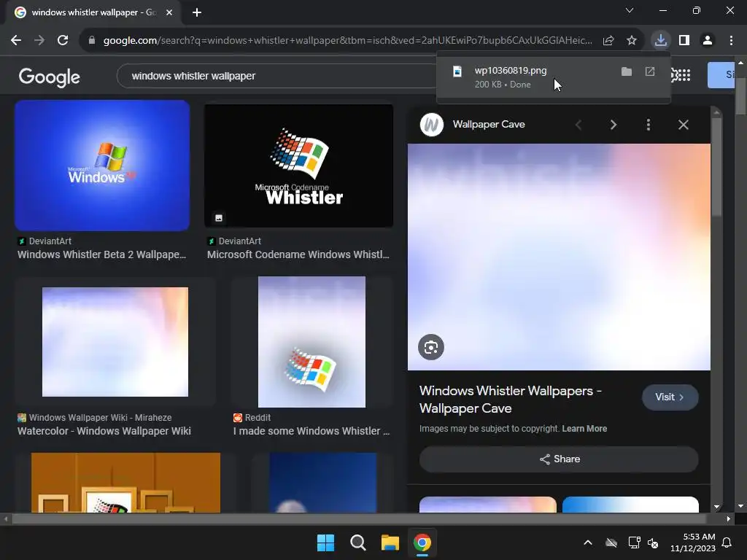
Task: Show previous image in preview panel
Action: point(578,125)
